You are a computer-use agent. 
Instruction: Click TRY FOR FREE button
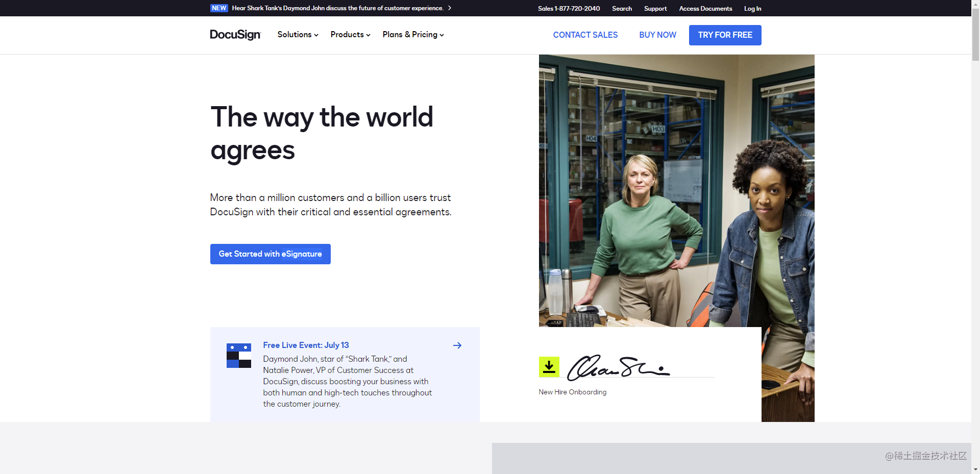(x=725, y=35)
